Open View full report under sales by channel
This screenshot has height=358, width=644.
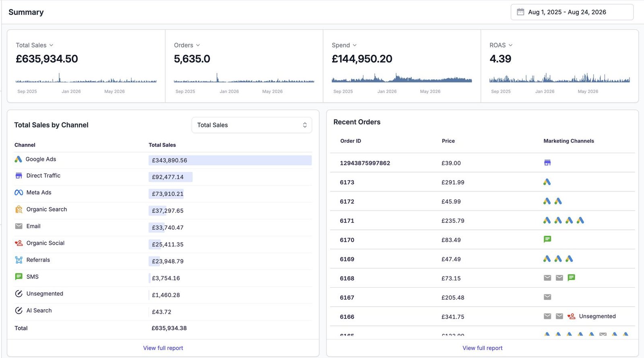163,348
